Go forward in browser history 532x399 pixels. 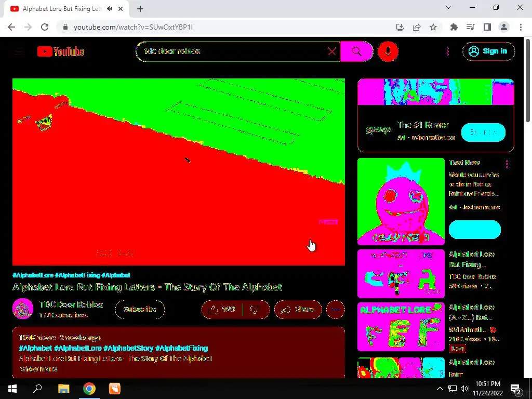(x=28, y=27)
